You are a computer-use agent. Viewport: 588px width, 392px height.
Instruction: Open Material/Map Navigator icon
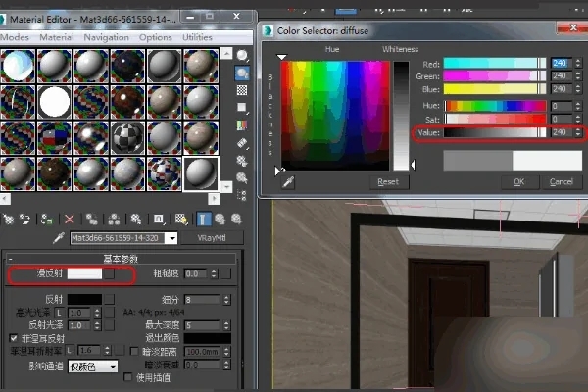click(242, 195)
